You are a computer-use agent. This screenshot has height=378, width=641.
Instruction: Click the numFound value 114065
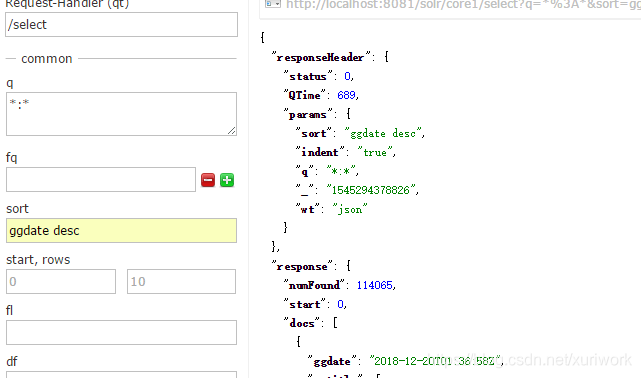[x=374, y=285]
